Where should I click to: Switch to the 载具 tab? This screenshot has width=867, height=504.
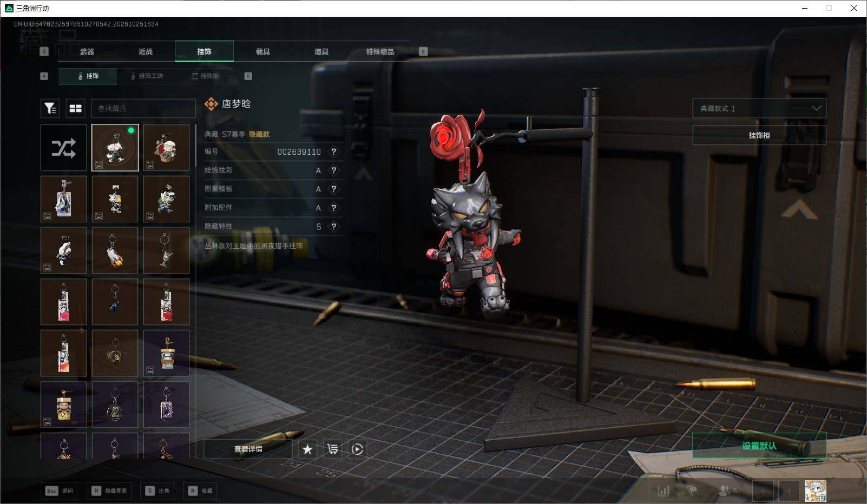click(262, 51)
